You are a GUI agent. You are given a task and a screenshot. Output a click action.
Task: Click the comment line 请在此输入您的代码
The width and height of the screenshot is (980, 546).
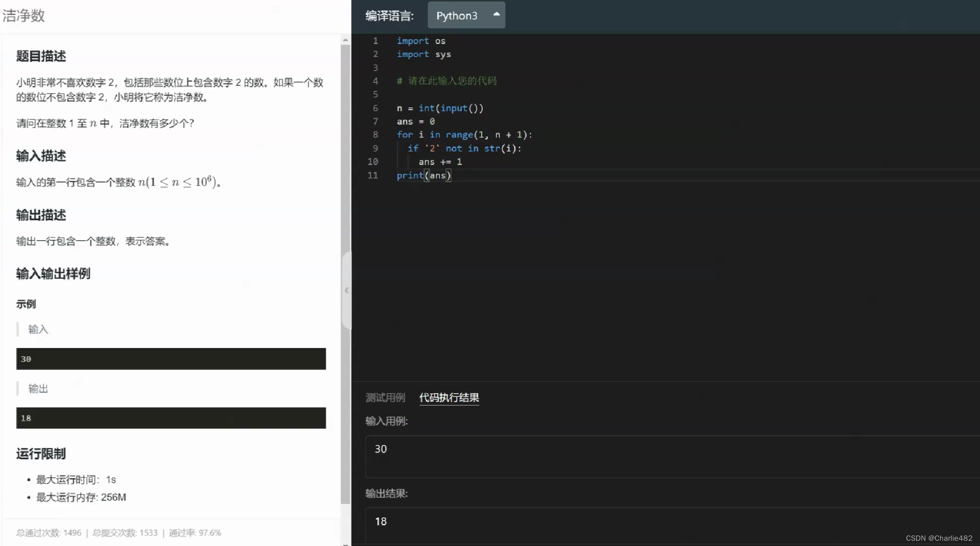pos(447,81)
